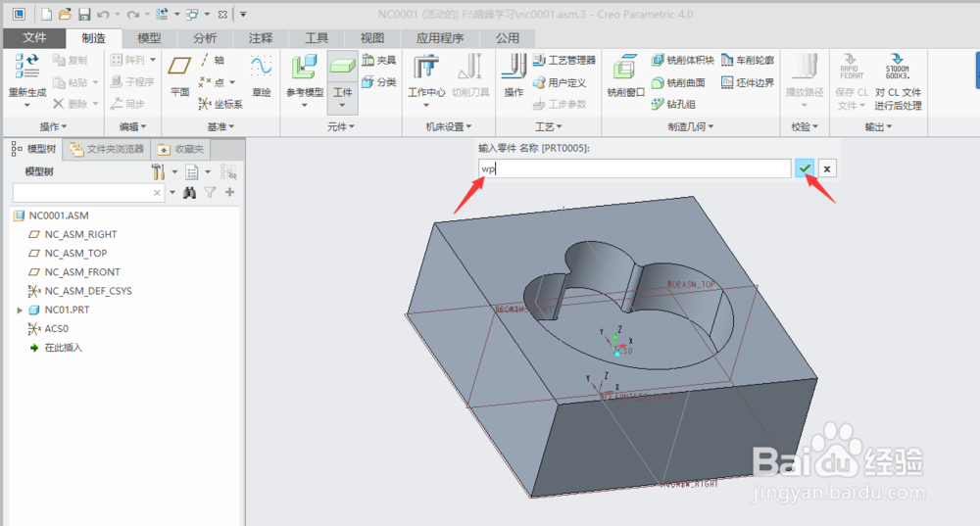Open the Edit (编辑) group dropdown
Viewport: 980px width, 526px height.
(x=132, y=126)
